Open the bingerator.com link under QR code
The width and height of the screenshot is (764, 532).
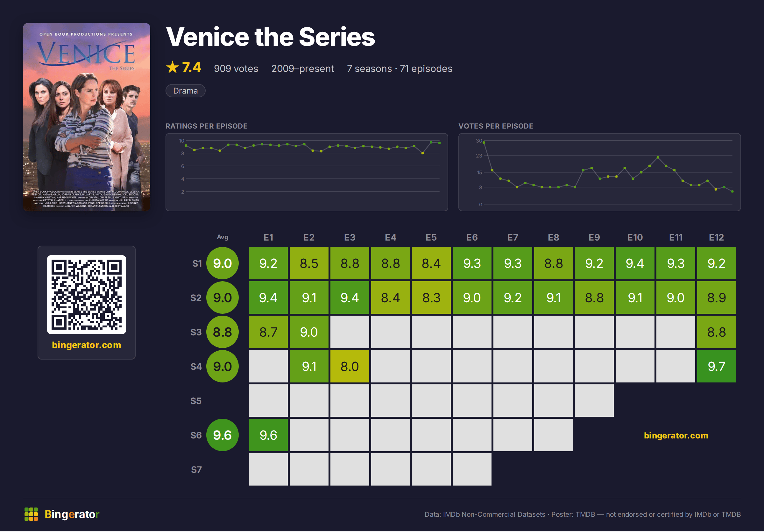[x=87, y=345]
